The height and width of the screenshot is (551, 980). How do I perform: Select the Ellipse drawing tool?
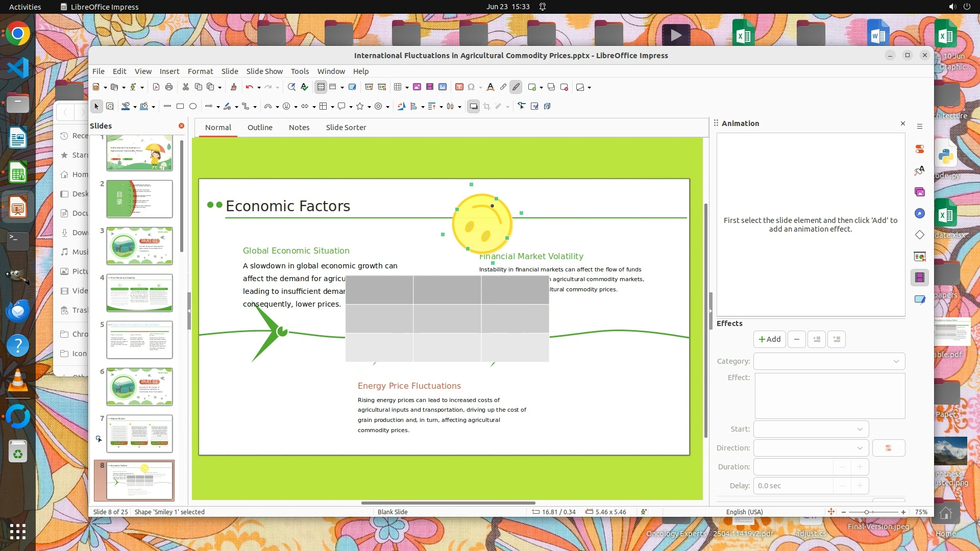pyautogui.click(x=193, y=107)
